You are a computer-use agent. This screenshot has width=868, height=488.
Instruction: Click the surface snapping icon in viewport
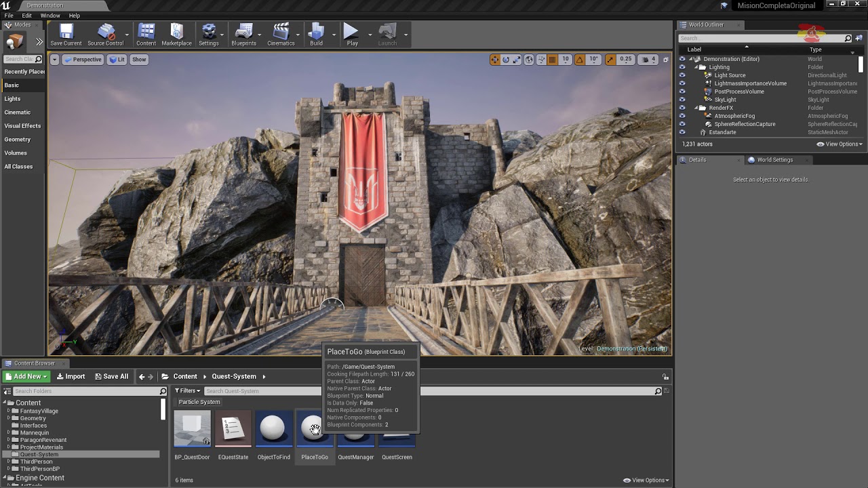coord(541,60)
